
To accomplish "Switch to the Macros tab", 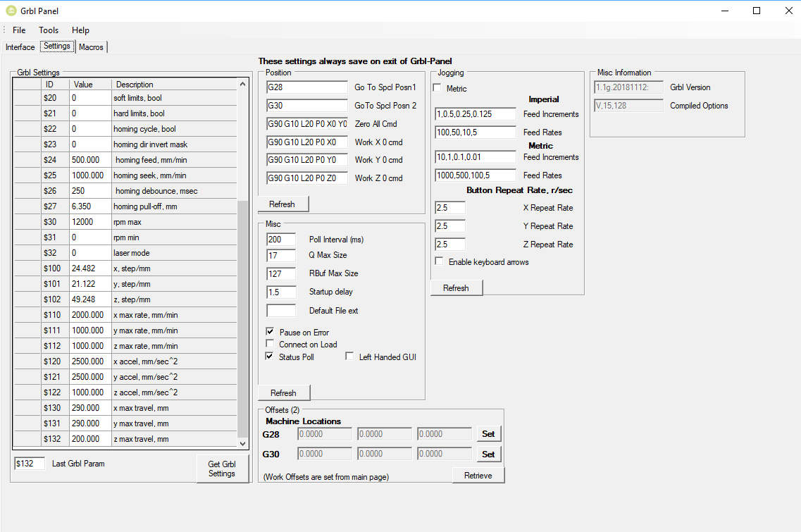I will click(91, 47).
